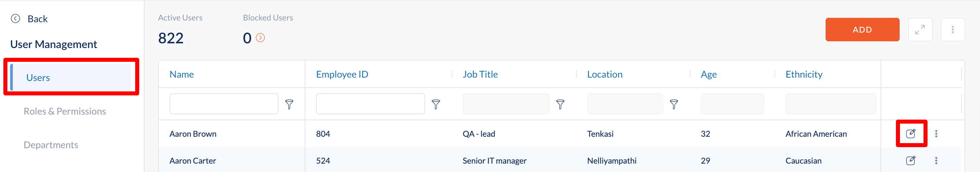Open the Employee ID filter icon
Screen dimensions: 980x172
point(436,104)
